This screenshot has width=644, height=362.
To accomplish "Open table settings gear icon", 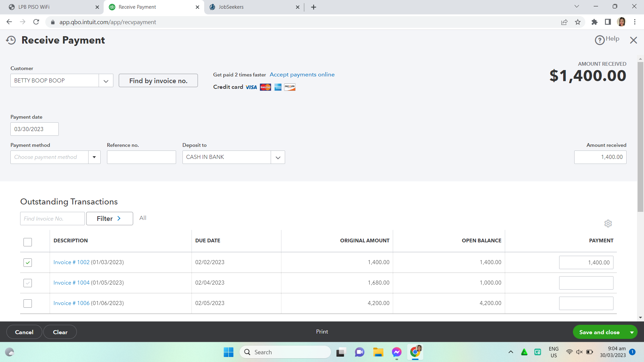I will pyautogui.click(x=608, y=224).
